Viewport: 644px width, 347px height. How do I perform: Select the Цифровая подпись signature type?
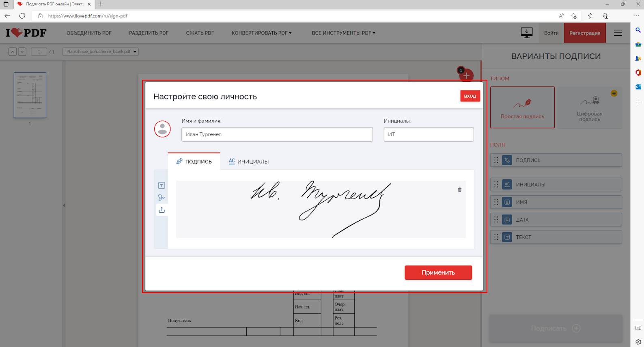[590, 108]
